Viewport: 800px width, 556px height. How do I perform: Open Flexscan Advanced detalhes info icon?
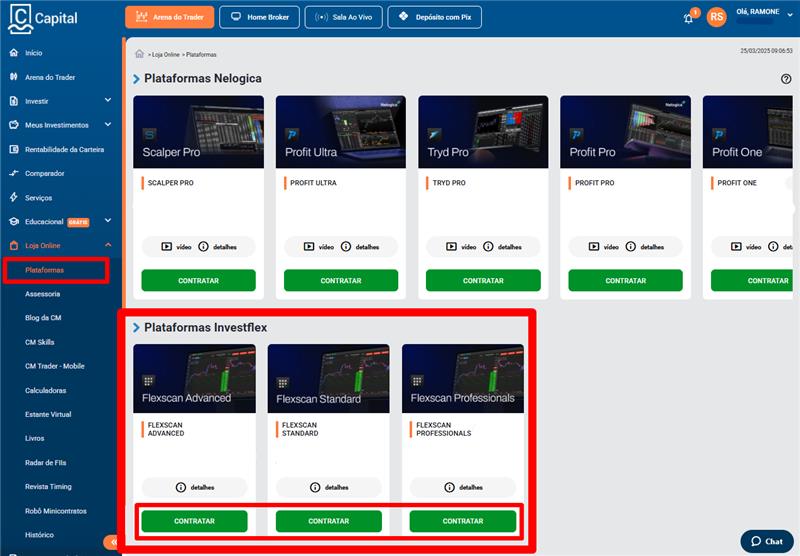click(x=181, y=487)
